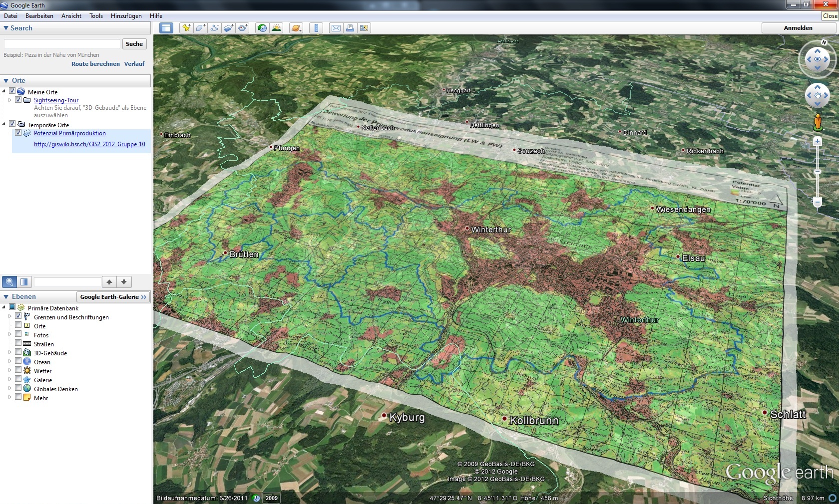Add an image overlay

pos(228,28)
